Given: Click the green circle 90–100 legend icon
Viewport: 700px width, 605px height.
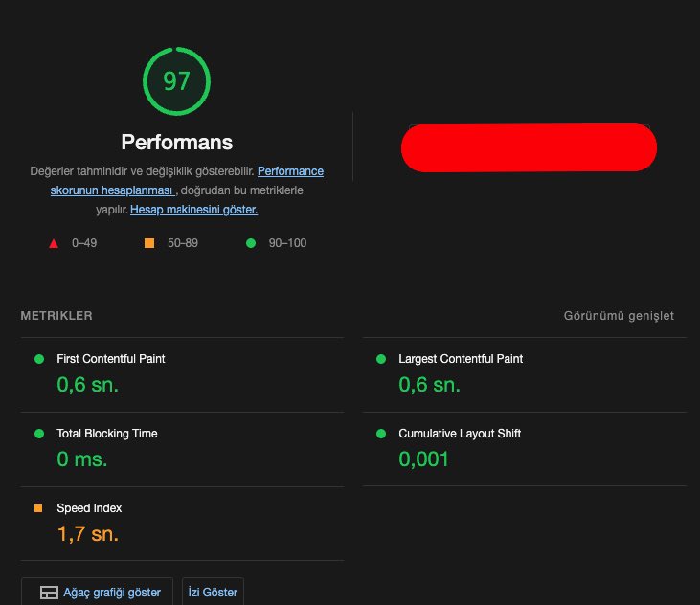Looking at the screenshot, I should click(x=251, y=243).
